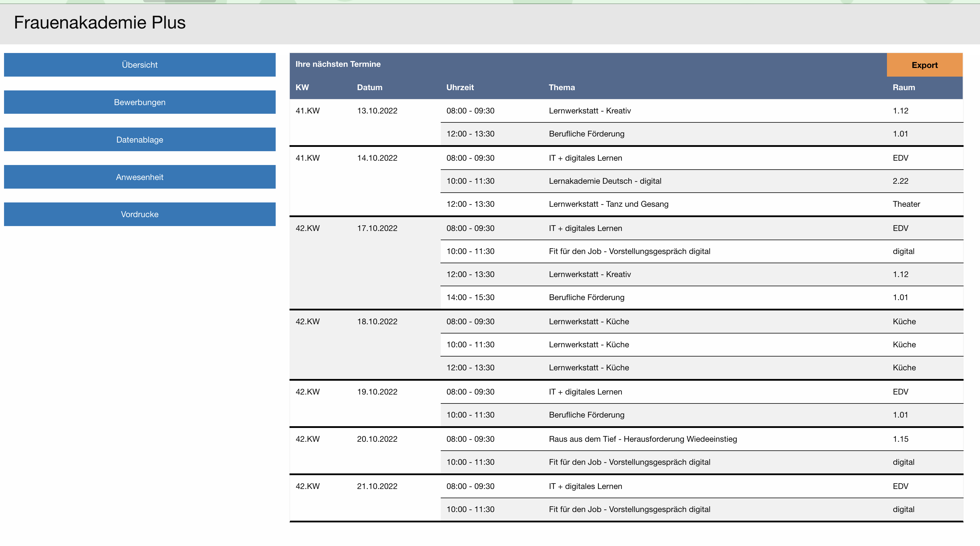Image resolution: width=980 pixels, height=546 pixels.
Task: Click EDV room on 21.10.2022
Action: pos(900,486)
